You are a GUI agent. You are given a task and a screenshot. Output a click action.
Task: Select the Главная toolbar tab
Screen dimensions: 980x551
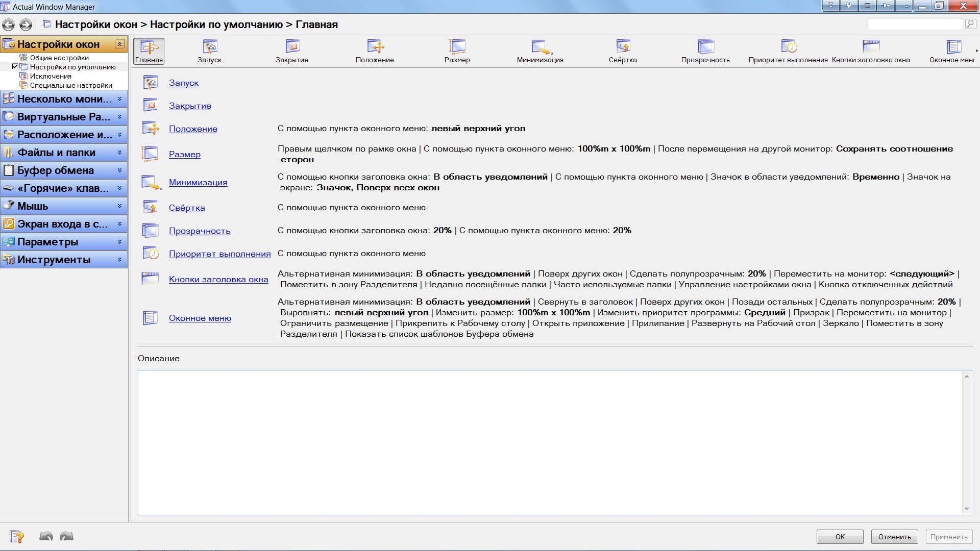pos(149,51)
